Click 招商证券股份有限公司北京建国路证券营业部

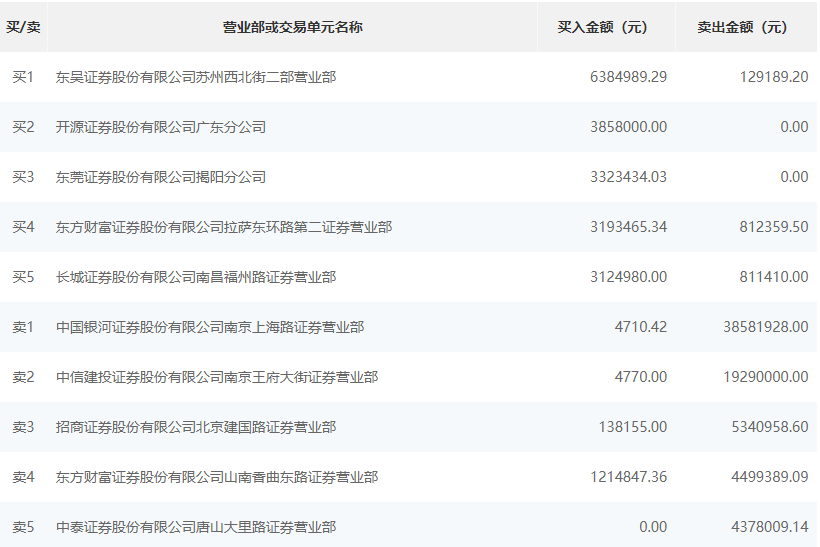pyautogui.click(x=196, y=427)
